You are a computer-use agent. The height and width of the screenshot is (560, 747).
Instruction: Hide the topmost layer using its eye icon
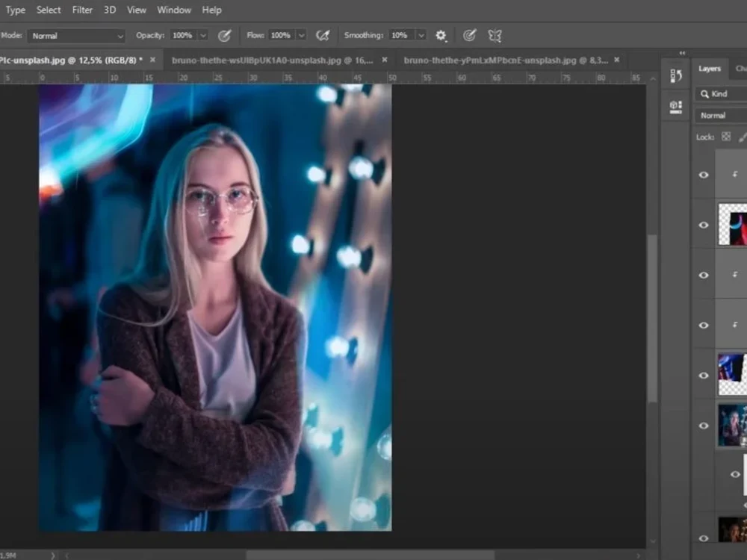(x=703, y=174)
